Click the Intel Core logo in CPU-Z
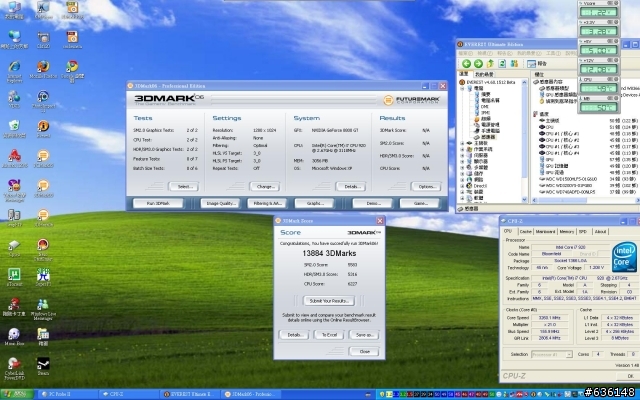The image size is (640, 400). point(624,257)
